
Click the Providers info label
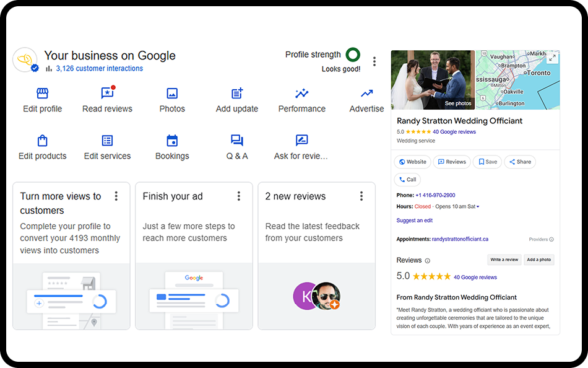tap(541, 239)
